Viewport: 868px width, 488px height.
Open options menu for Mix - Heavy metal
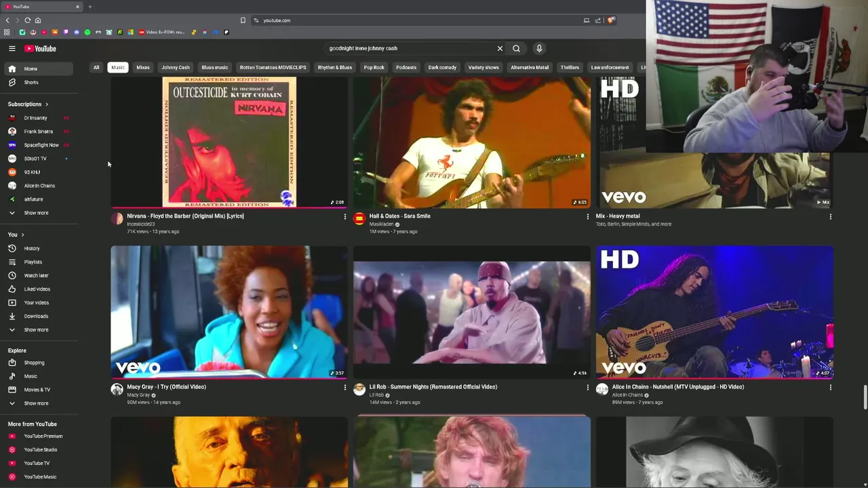click(x=830, y=217)
